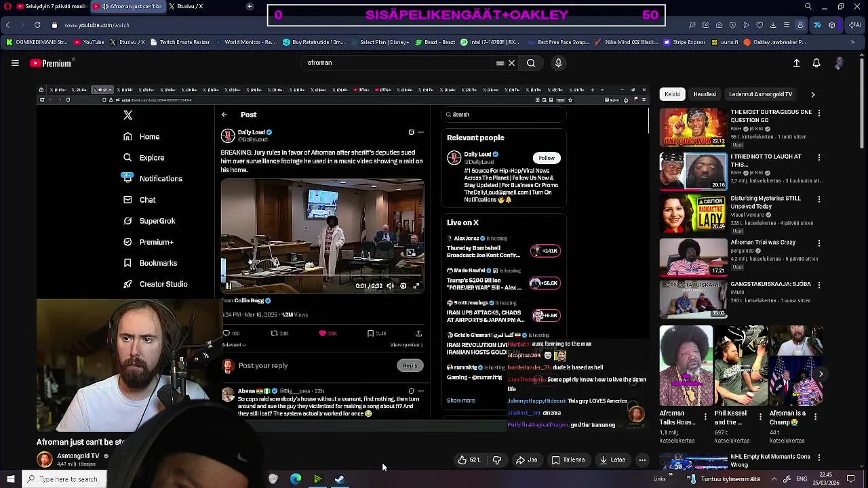Open browser profile icon in toolbar
868x488 pixels.
pyautogui.click(x=800, y=25)
